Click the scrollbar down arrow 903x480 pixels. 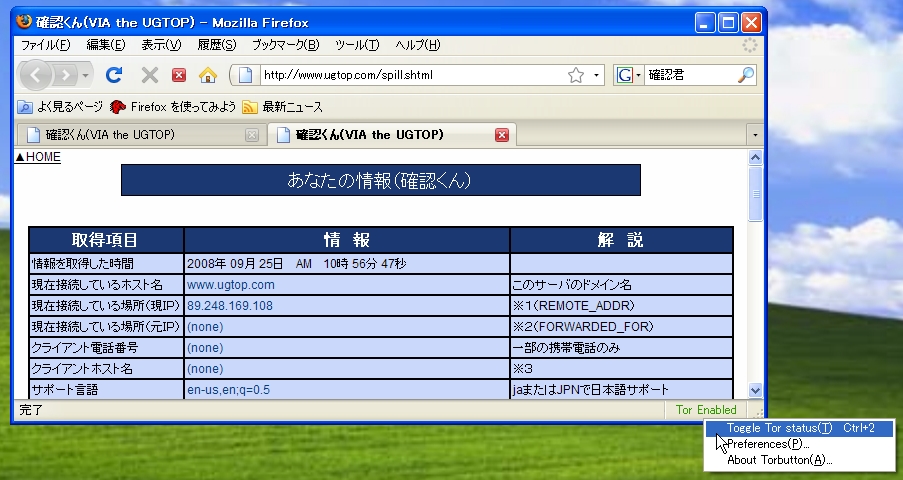[x=756, y=390]
